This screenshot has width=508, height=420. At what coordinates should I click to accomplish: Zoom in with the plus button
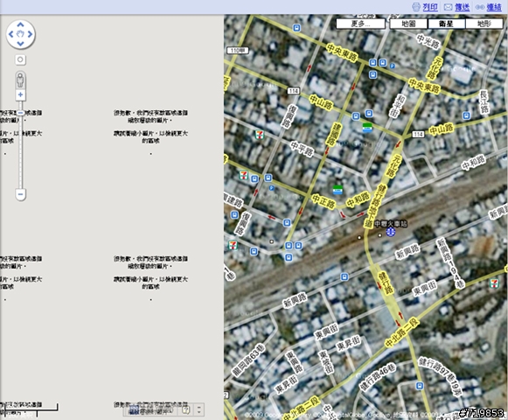[20, 94]
